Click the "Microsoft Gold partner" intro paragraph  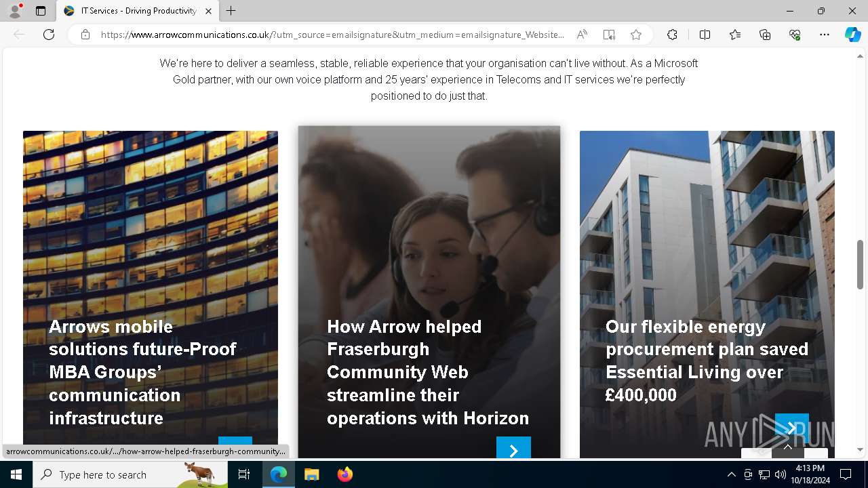[x=429, y=79]
